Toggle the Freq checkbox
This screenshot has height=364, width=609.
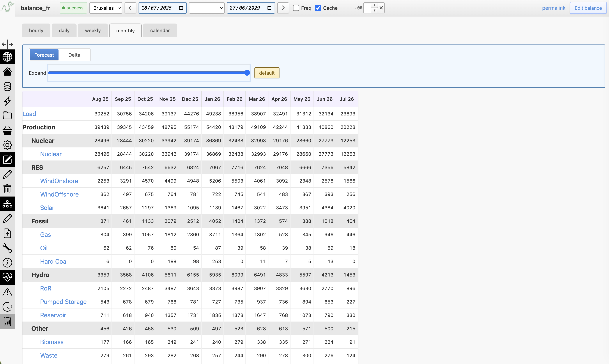[x=296, y=8]
